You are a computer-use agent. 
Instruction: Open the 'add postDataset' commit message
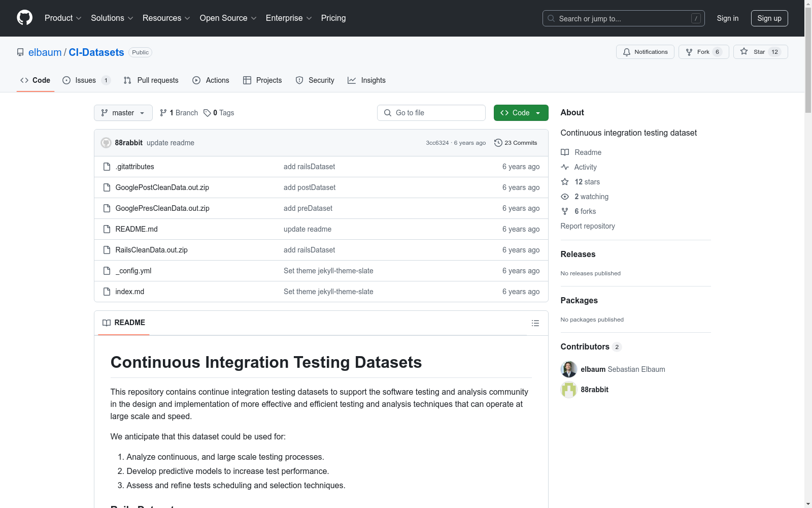310,187
